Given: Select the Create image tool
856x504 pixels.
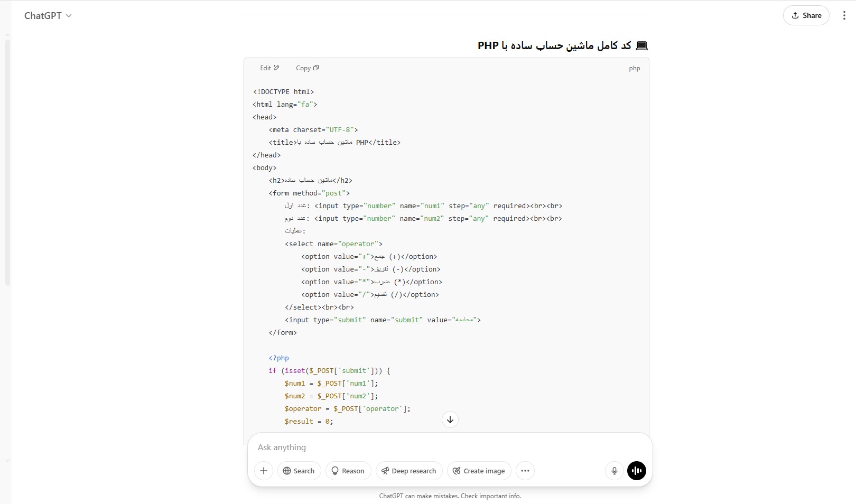Looking at the screenshot, I should tap(479, 471).
